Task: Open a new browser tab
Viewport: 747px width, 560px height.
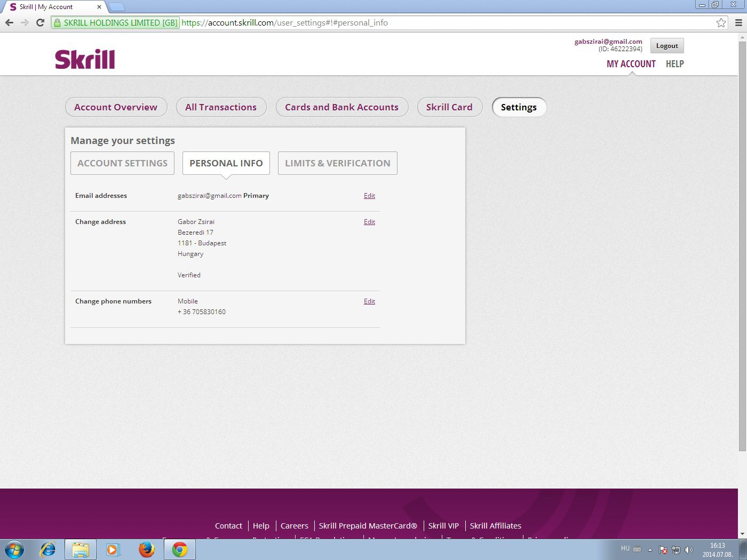Action: point(117,7)
